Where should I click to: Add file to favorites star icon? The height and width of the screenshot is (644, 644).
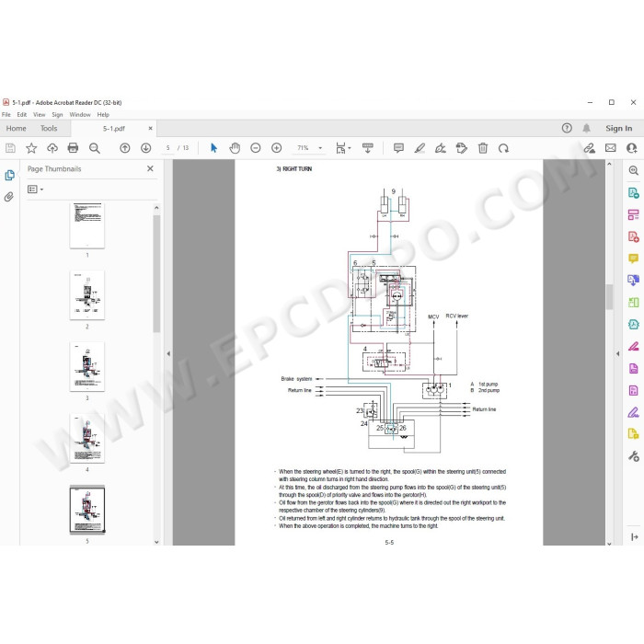[x=31, y=148]
